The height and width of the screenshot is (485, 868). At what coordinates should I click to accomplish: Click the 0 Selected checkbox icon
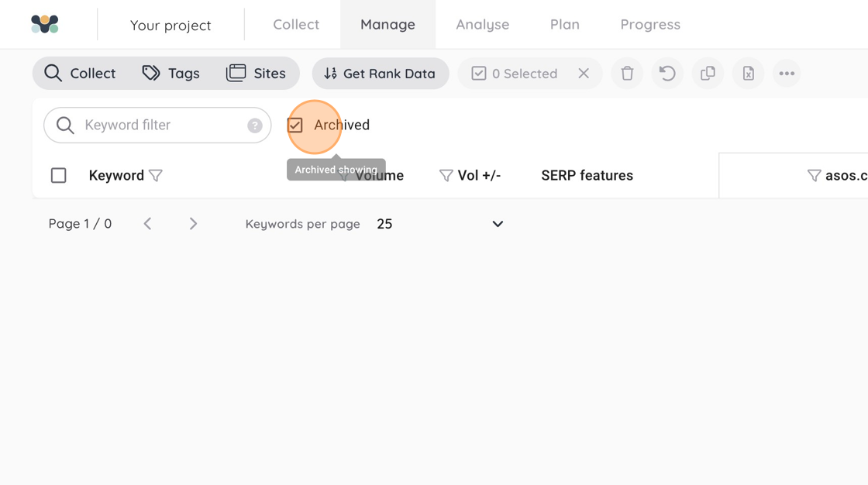pos(479,73)
